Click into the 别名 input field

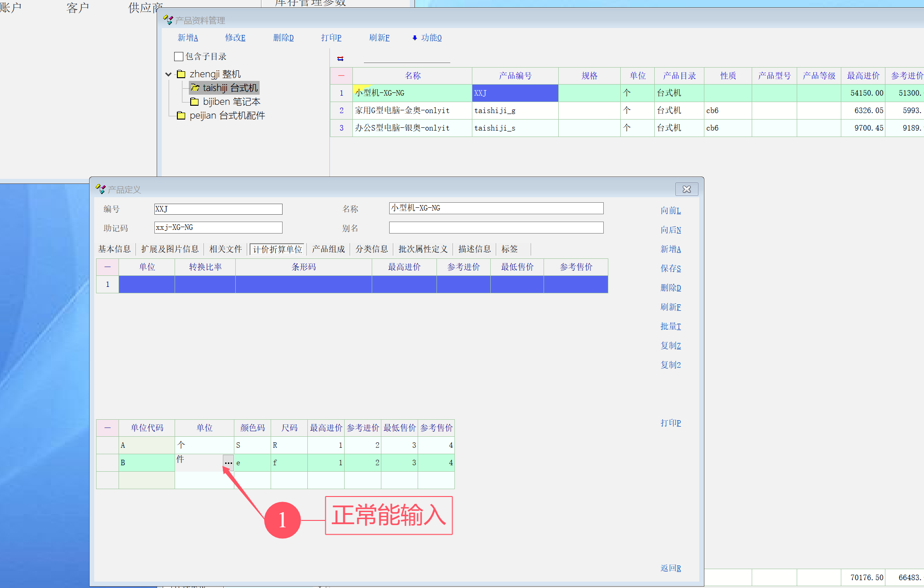[496, 228]
